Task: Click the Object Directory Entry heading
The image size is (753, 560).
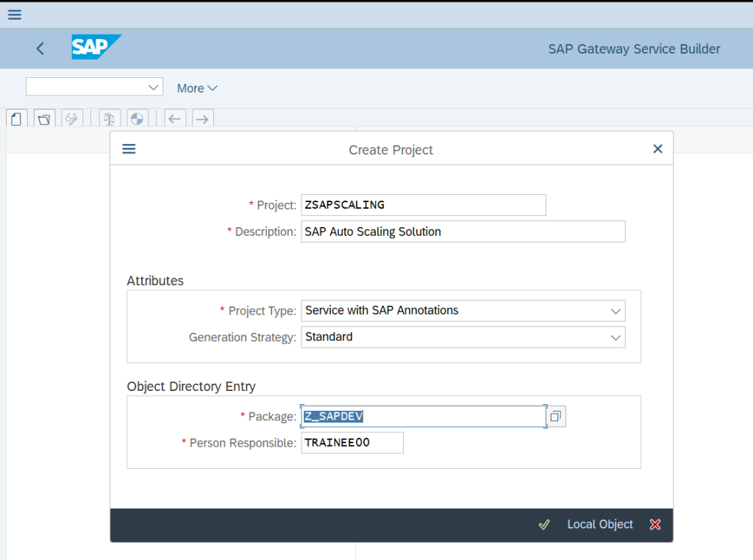Action: (x=191, y=387)
